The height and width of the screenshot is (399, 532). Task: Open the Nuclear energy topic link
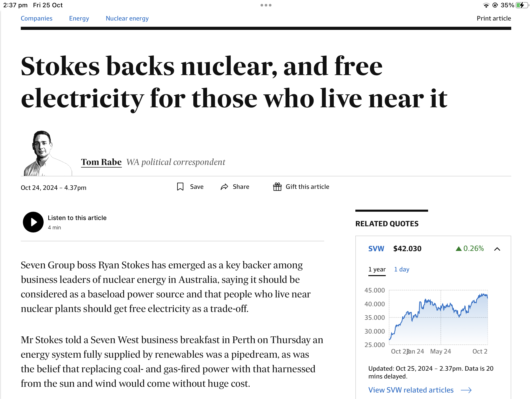[x=127, y=18]
